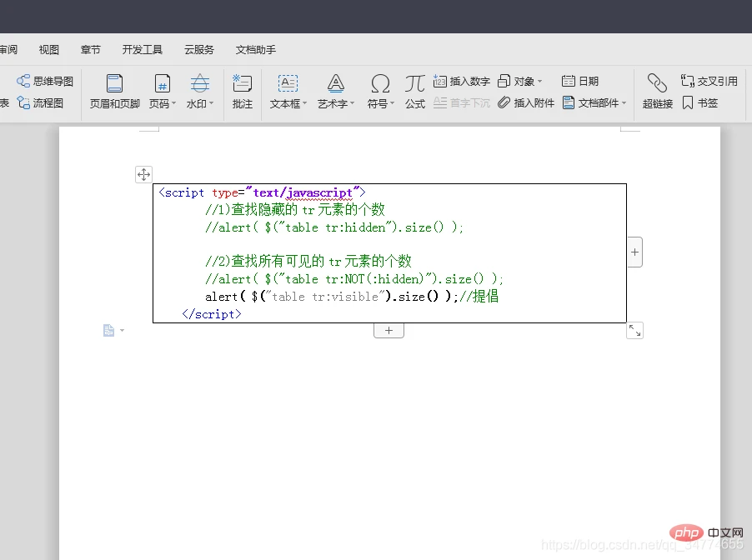Expand the 页码 dropdown arrow
Viewport: 752px width, 560px height.
click(x=173, y=103)
